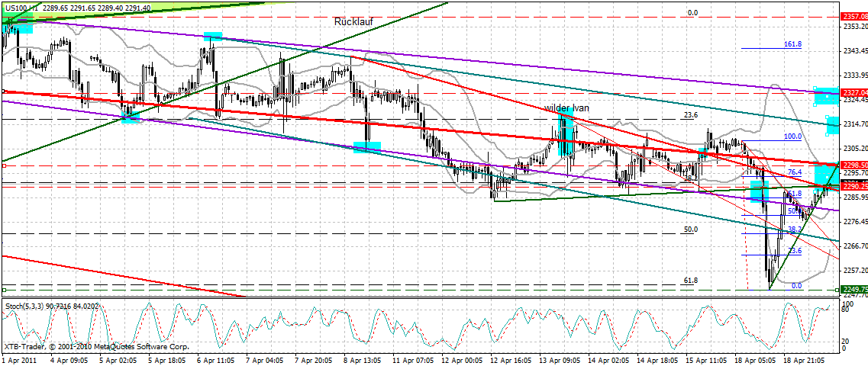Click the 2285.95 price scale value
The height and width of the screenshot is (366, 868).
855,197
